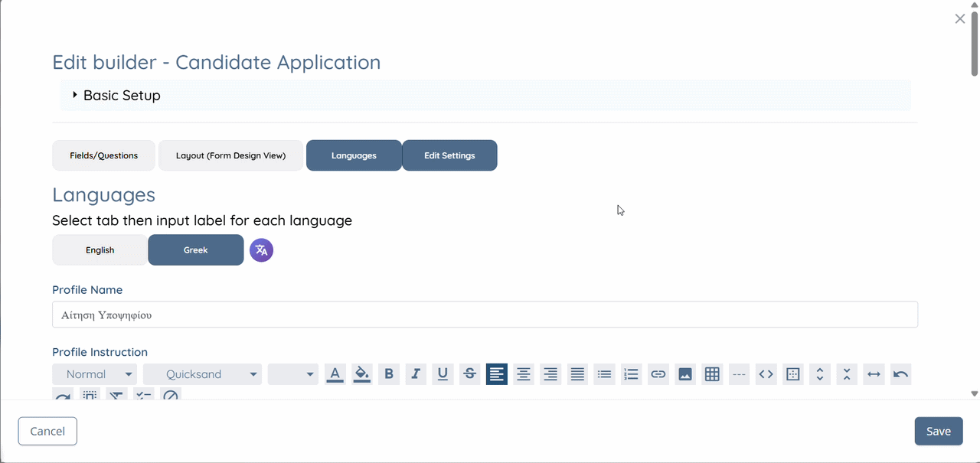Image resolution: width=980 pixels, height=463 pixels.
Task: Click the auto-translate icon beside Greek
Action: (261, 249)
